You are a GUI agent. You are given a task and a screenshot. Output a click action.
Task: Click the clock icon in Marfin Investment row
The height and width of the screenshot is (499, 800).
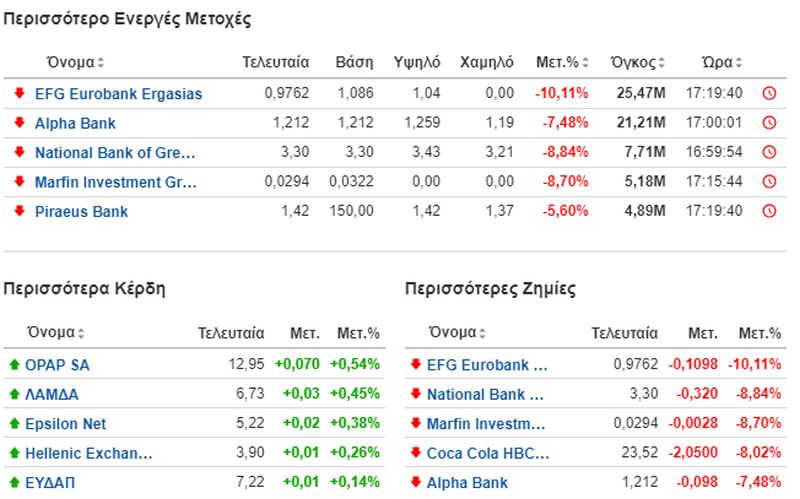click(769, 182)
